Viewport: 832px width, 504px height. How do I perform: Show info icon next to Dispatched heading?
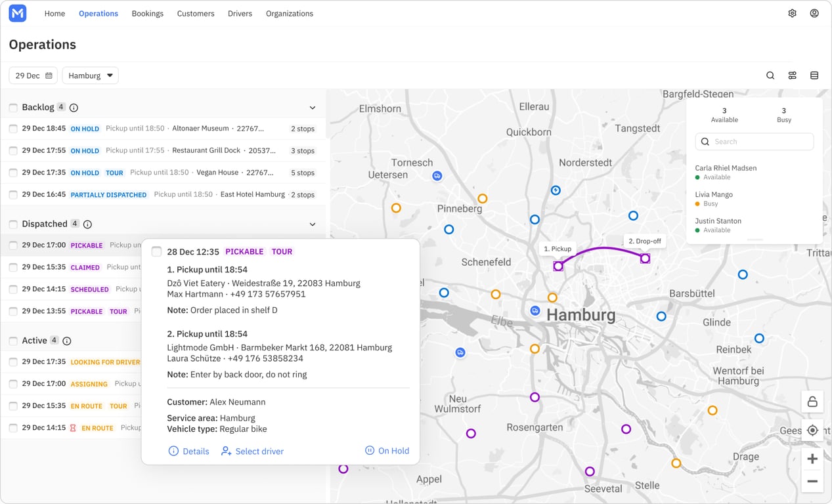pyautogui.click(x=87, y=224)
